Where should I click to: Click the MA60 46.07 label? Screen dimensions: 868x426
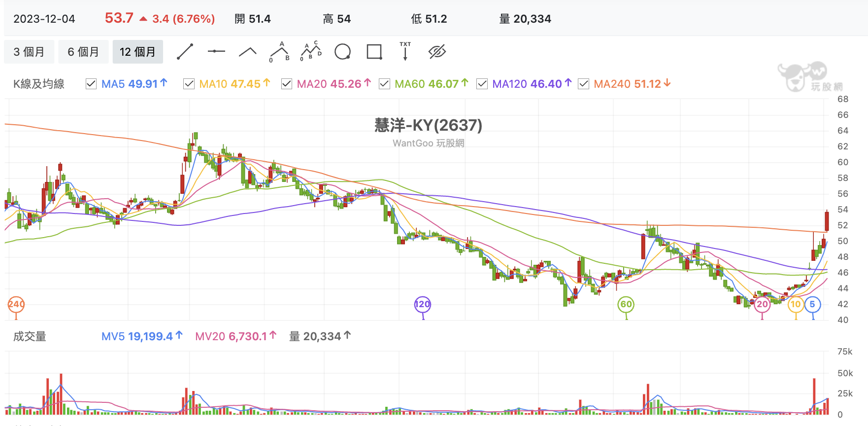tap(431, 84)
